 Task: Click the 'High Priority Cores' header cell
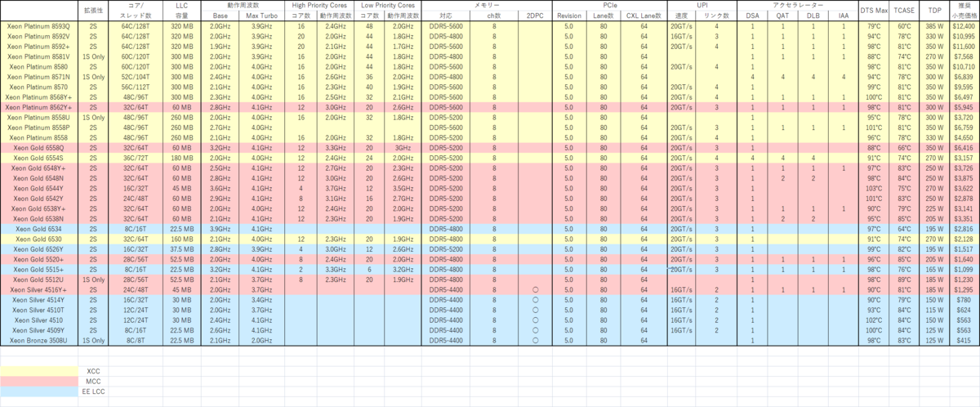[318, 5]
